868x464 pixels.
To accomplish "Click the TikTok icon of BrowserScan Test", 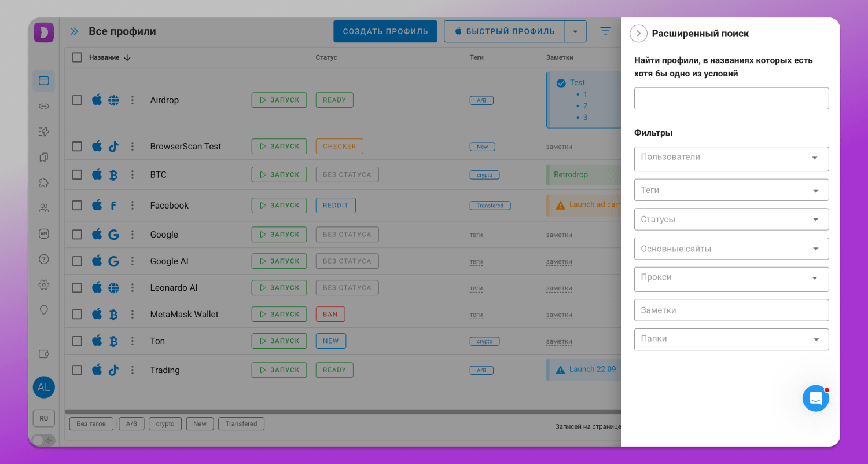I will (x=113, y=147).
